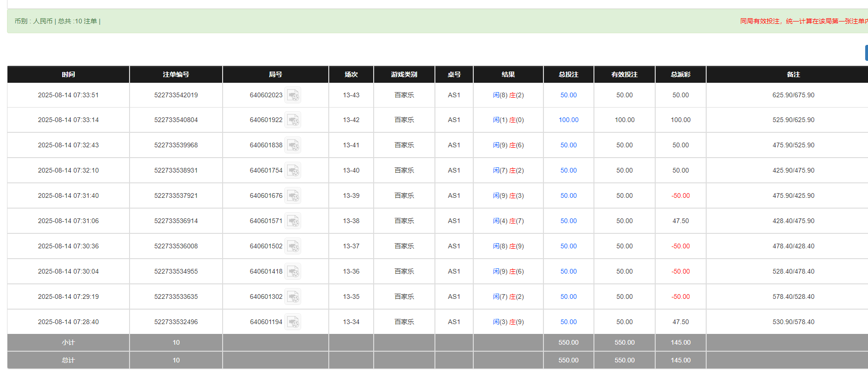Click blue 100.00 total bet amount link
The height and width of the screenshot is (376, 868).
[x=568, y=120]
